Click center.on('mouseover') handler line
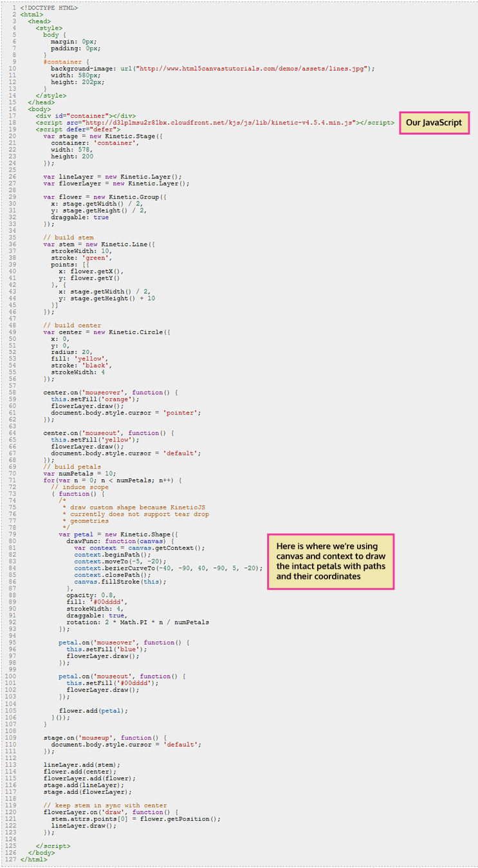The height and width of the screenshot is (868, 478). click(x=111, y=392)
